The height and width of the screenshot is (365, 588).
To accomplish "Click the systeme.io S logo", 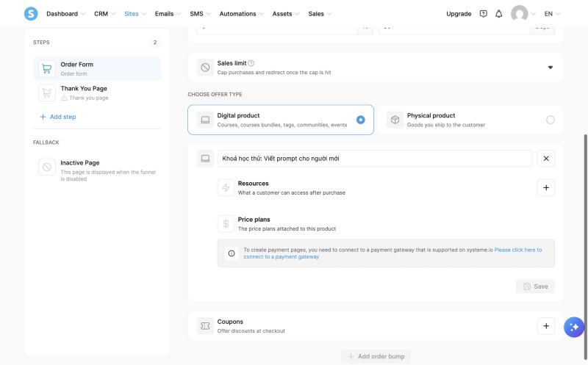I will click(31, 13).
